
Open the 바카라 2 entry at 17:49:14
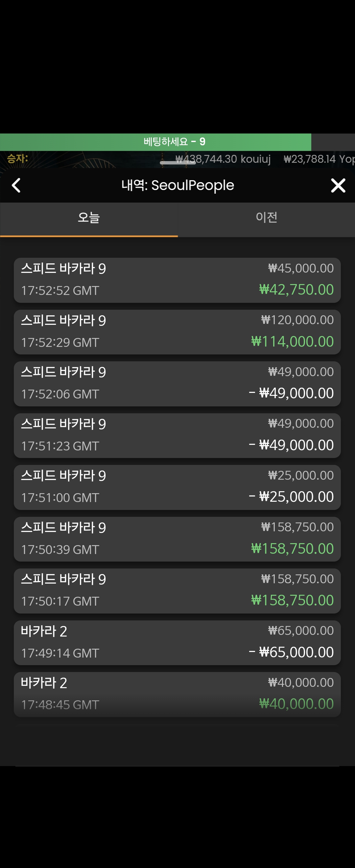coord(177,642)
